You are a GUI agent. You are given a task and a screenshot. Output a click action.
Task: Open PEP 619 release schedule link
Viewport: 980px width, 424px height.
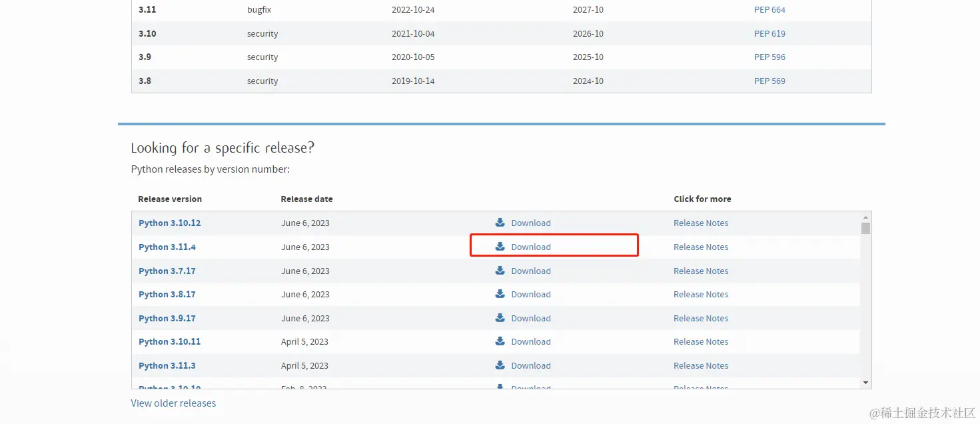pyautogui.click(x=769, y=33)
